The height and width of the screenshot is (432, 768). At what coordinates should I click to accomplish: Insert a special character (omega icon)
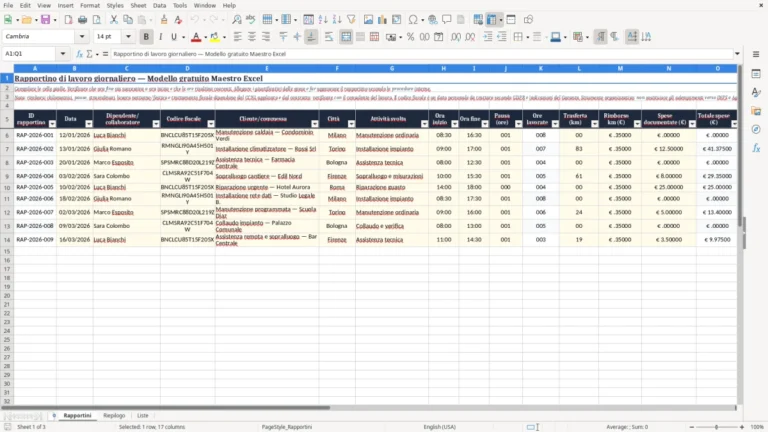413,20
